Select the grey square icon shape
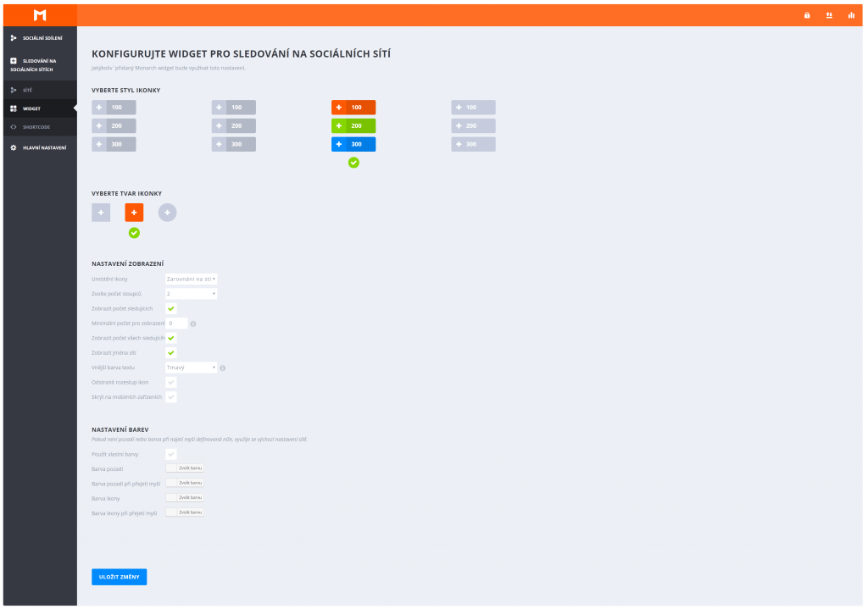This screenshot has width=868, height=609. 101,213
